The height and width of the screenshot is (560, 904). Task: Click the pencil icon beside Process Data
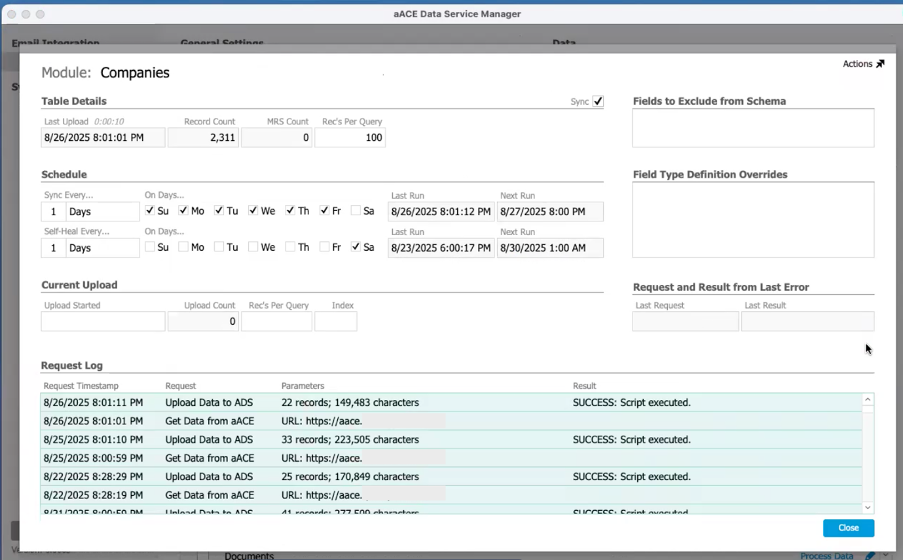click(870, 556)
